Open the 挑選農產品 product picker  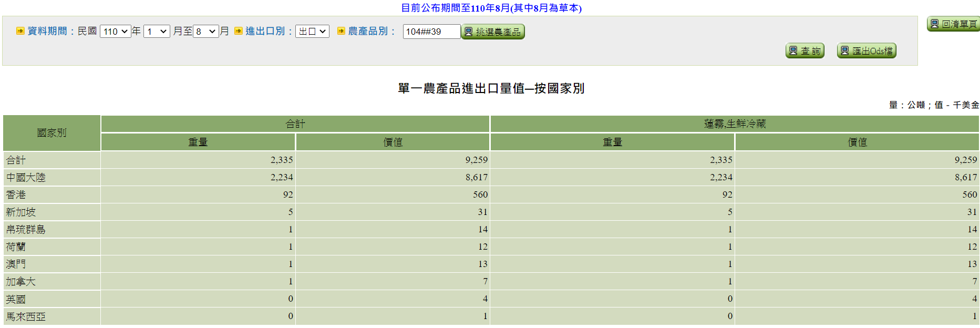coord(492,32)
